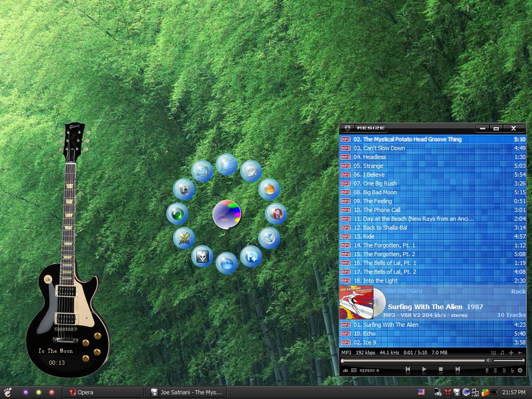
Task: Toggle the info panel icon beside REPEAT
Action: (354, 370)
